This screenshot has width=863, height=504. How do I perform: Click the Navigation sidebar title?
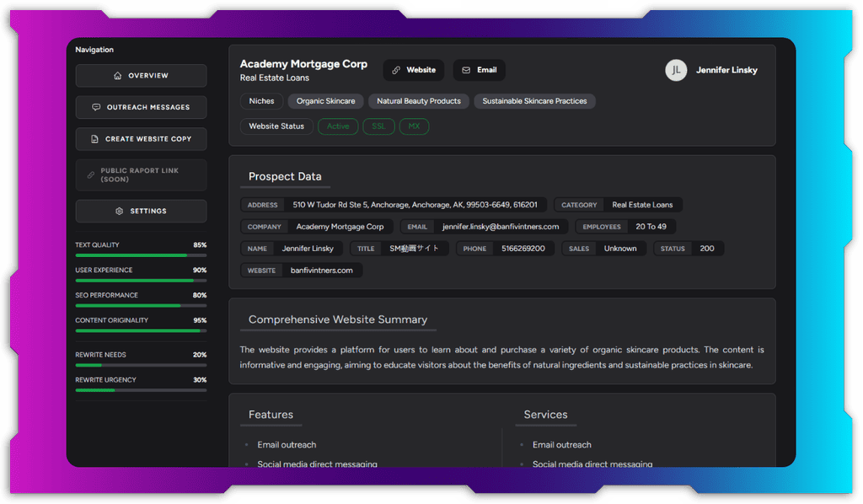(x=94, y=50)
